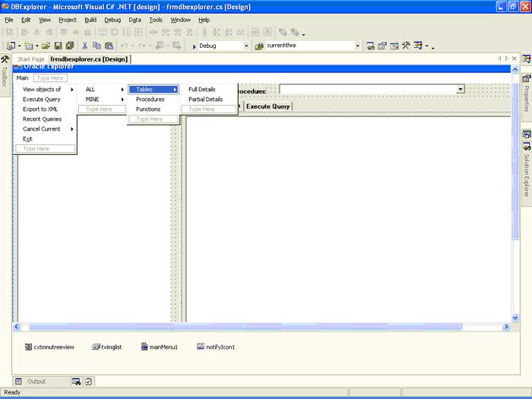Click the Send to Back layout icon
532x399 pixels.
[x=295, y=32]
